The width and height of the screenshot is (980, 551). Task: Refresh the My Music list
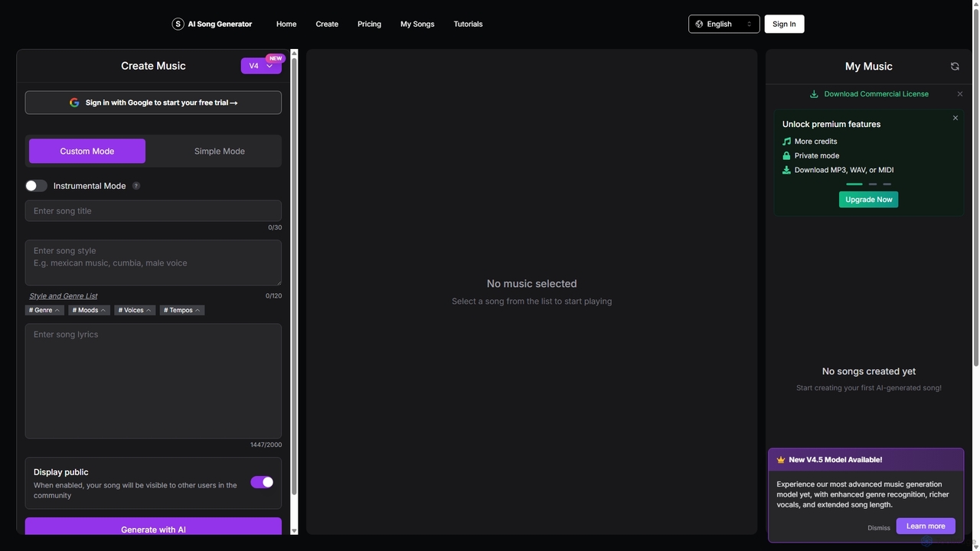coord(955,67)
